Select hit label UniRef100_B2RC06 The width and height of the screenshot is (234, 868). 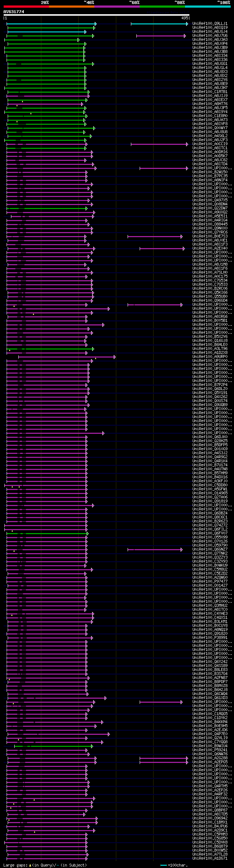tap(210, 288)
